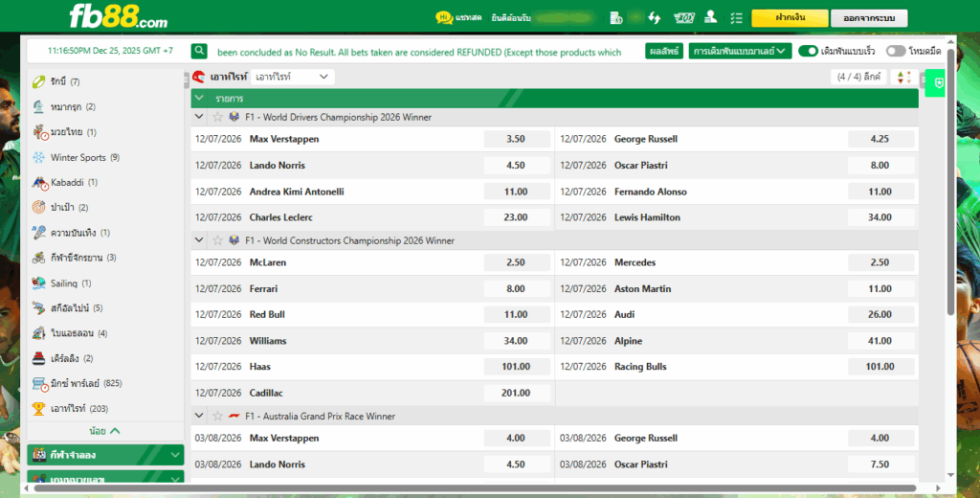Click the red racing helmet Outright icon

click(x=199, y=77)
